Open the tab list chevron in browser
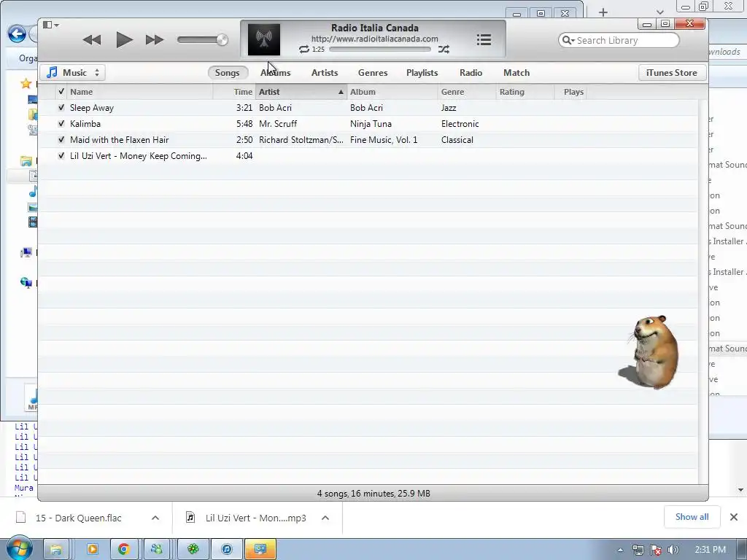The height and width of the screenshot is (560, 747). point(659,12)
